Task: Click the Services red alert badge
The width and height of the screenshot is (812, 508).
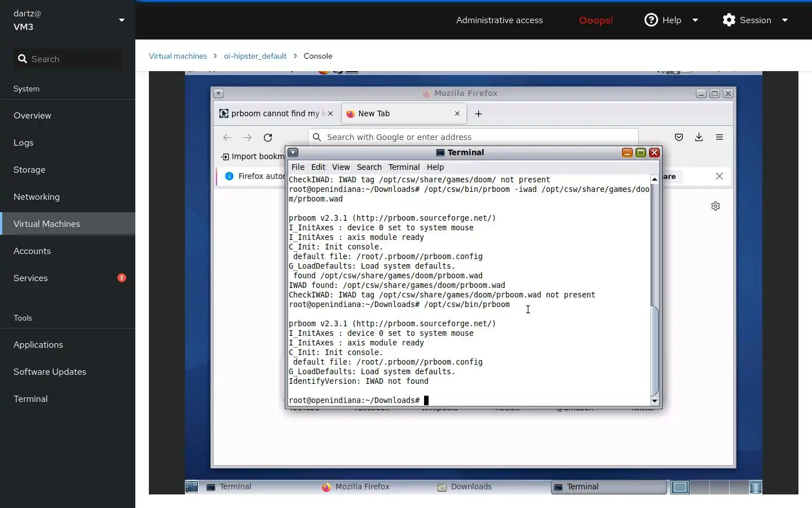Action: pos(122,278)
